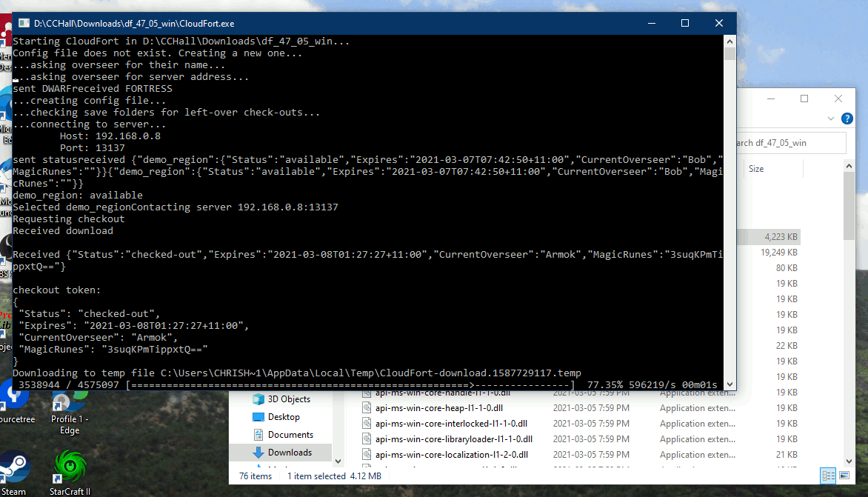The height and width of the screenshot is (497, 868).
Task: Open the StarCraft II desktop shortcut
Action: pyautogui.click(x=70, y=472)
